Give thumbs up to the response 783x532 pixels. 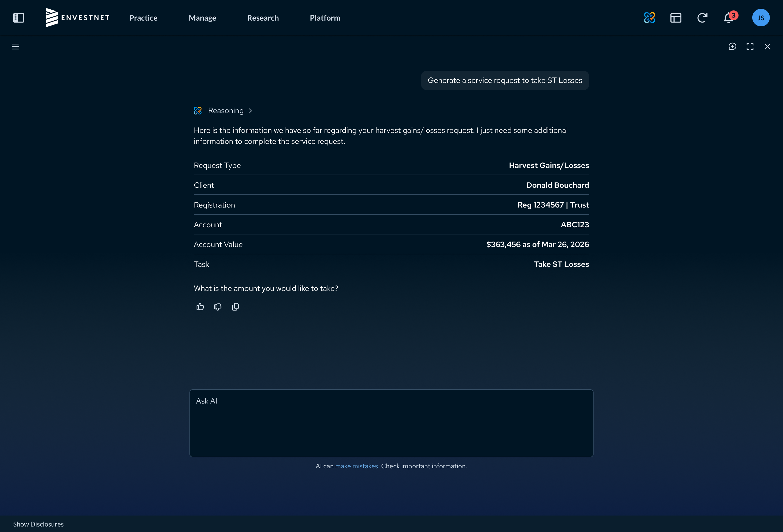click(x=200, y=307)
